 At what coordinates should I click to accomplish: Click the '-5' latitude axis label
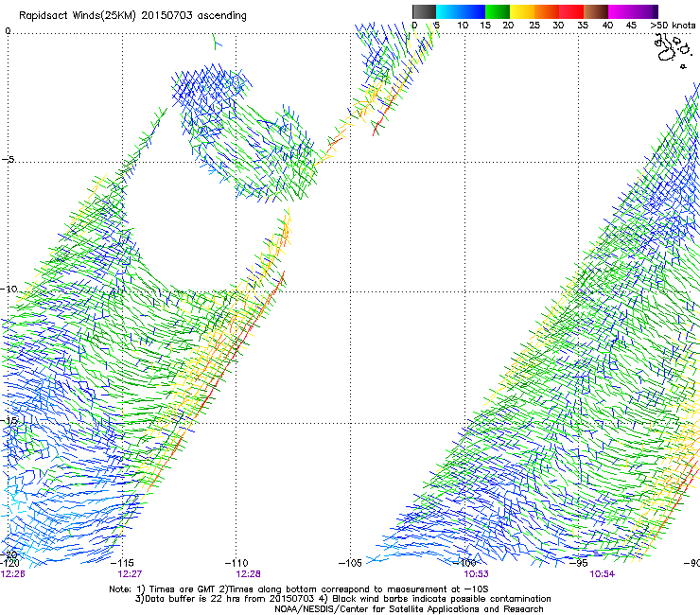pos(8,160)
